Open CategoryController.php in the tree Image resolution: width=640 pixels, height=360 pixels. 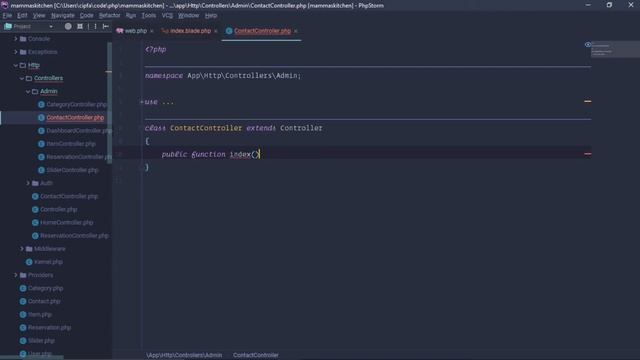tap(76, 104)
